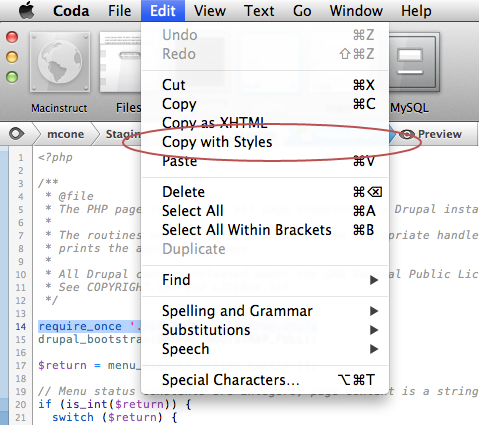The height and width of the screenshot is (425, 479).
Task: Click the highlighted require_once code line
Action: tap(90, 326)
